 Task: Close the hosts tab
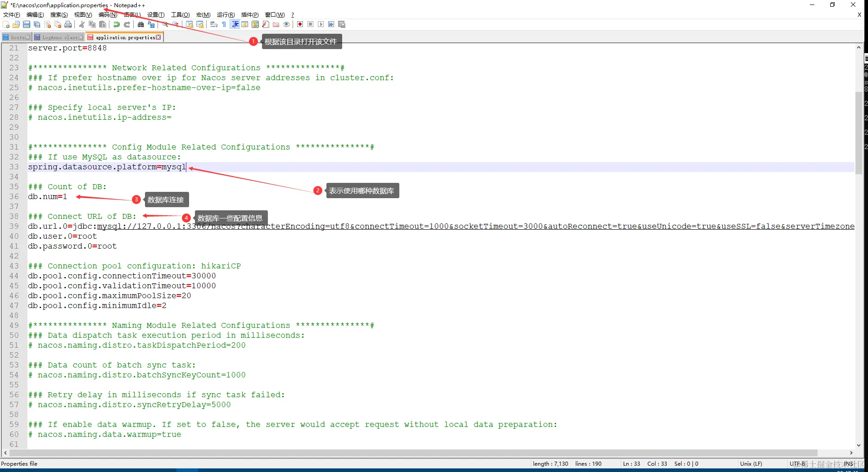click(x=28, y=37)
